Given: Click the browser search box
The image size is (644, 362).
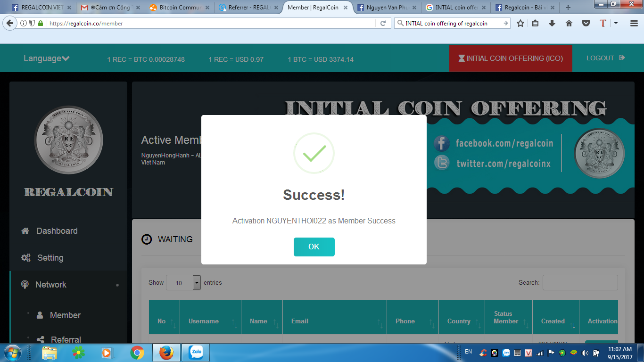Looking at the screenshot, I should point(452,23).
